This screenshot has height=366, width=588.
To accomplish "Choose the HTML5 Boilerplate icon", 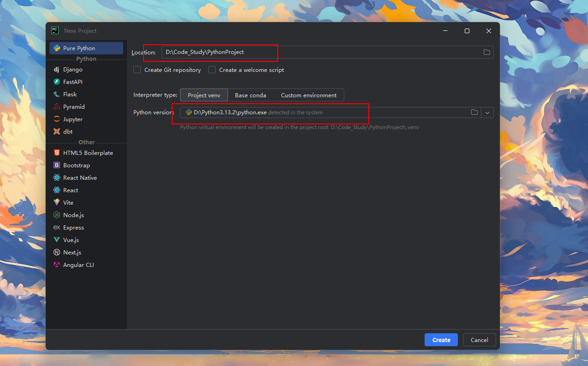I will (57, 153).
